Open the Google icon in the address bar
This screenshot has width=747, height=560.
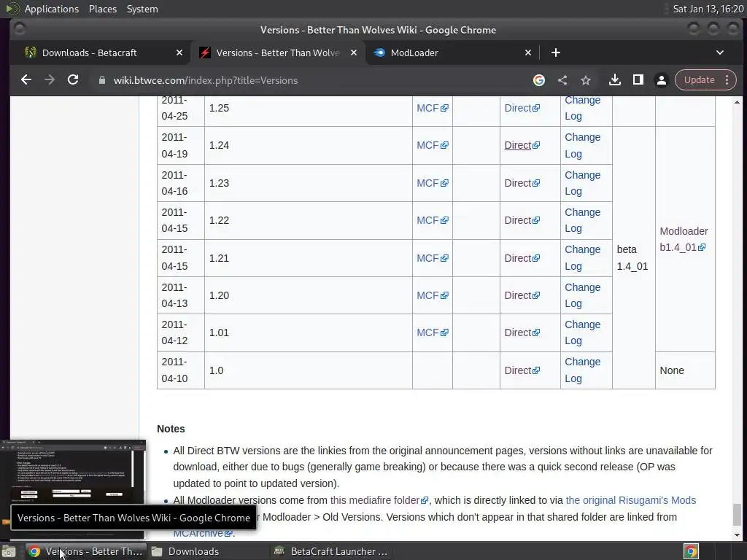coord(539,80)
